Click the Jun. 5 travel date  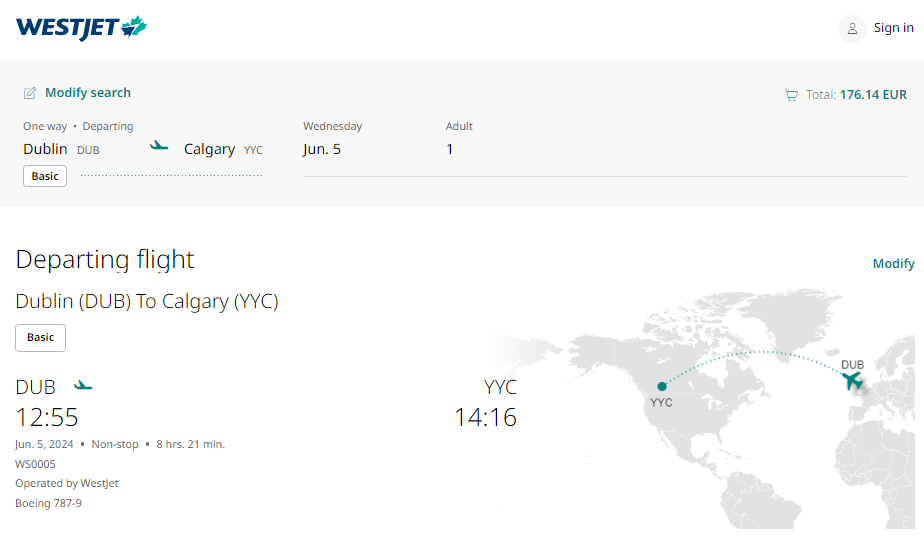coord(322,149)
